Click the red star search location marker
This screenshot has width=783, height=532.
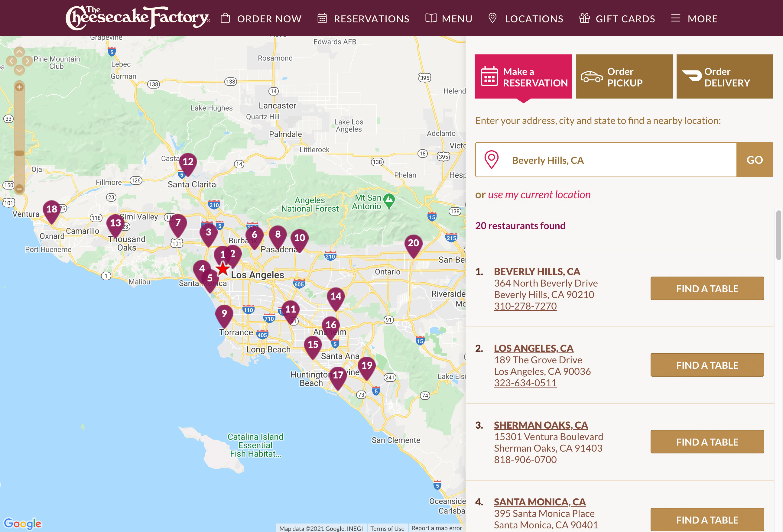point(223,269)
